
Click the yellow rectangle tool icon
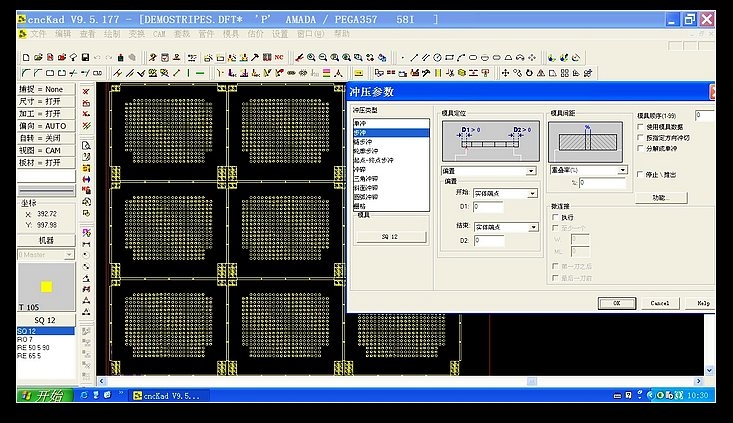point(359,73)
